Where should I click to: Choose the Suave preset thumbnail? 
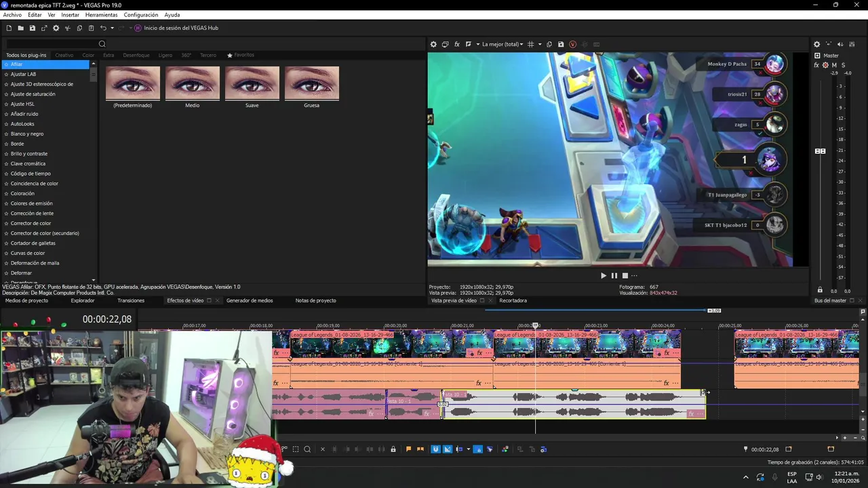click(x=252, y=83)
